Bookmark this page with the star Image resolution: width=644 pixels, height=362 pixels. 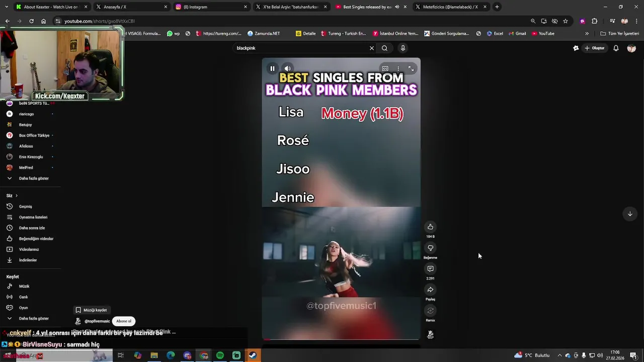pos(566,21)
